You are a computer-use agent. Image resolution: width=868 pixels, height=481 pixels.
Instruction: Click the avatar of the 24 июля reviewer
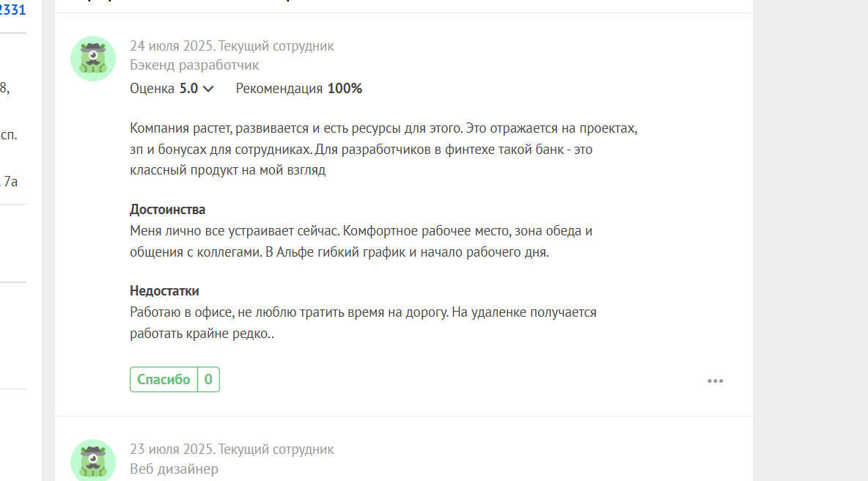(93, 59)
